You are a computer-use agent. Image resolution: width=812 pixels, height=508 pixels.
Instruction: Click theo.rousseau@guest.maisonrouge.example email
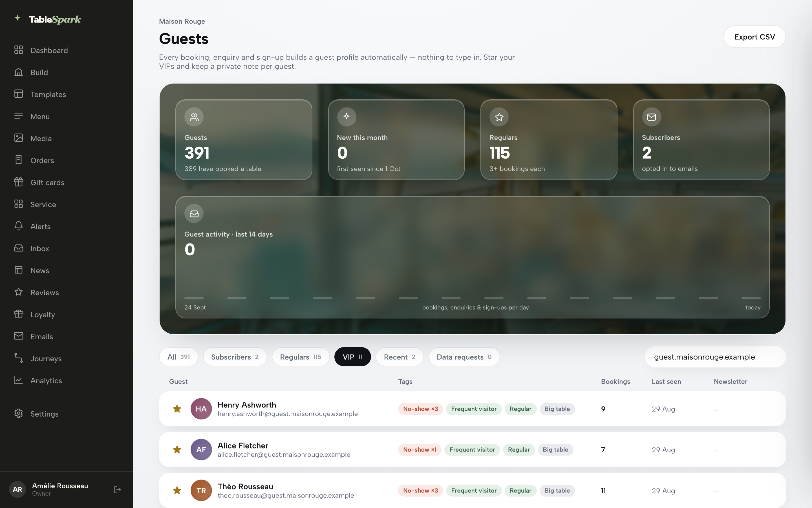286,496
